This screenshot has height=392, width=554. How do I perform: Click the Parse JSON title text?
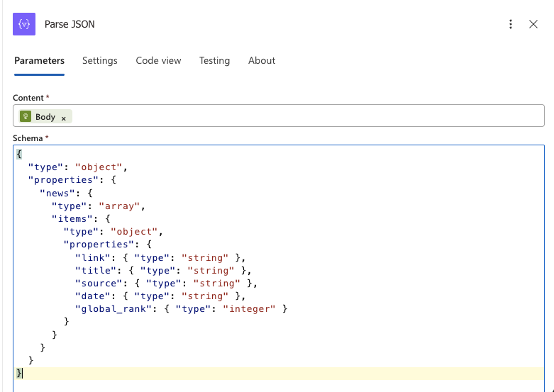coord(70,24)
